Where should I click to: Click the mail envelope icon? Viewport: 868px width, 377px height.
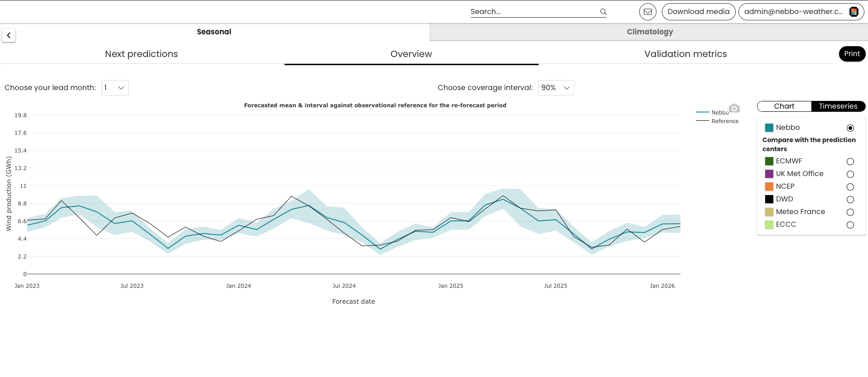(x=648, y=12)
